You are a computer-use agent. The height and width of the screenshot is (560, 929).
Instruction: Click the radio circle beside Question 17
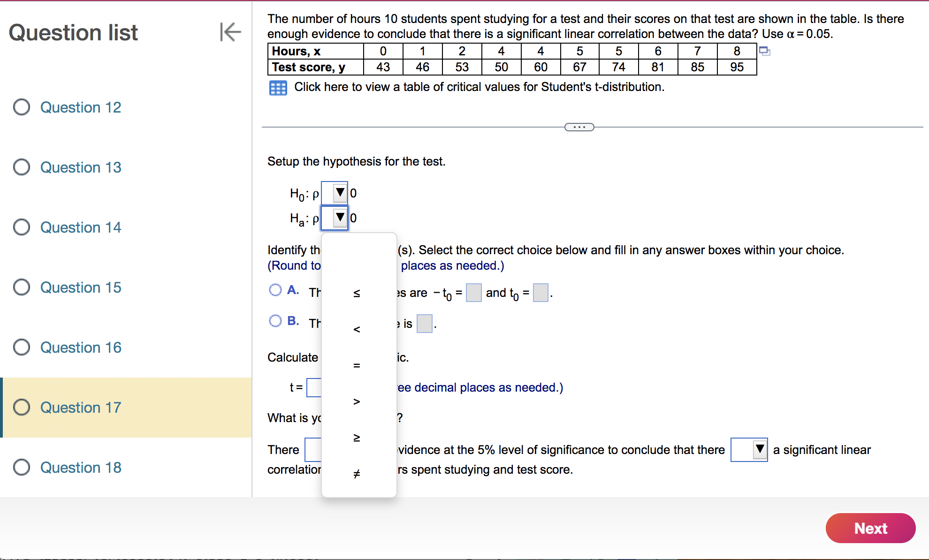click(x=21, y=407)
